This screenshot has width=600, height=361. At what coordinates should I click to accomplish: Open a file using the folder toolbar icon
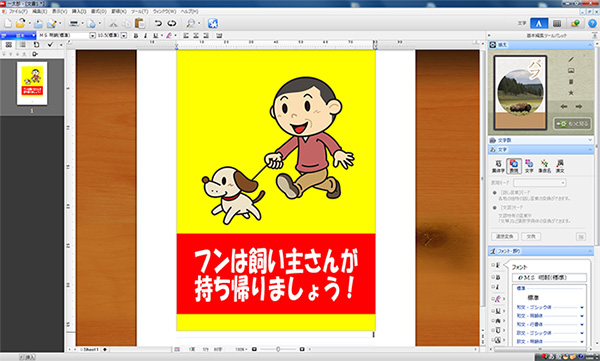(x=21, y=23)
